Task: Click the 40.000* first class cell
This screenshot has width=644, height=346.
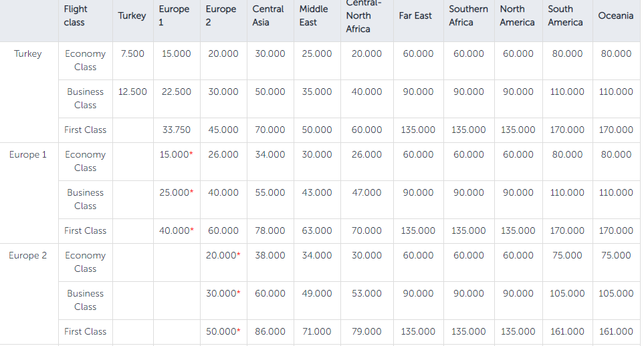Action: [x=176, y=231]
